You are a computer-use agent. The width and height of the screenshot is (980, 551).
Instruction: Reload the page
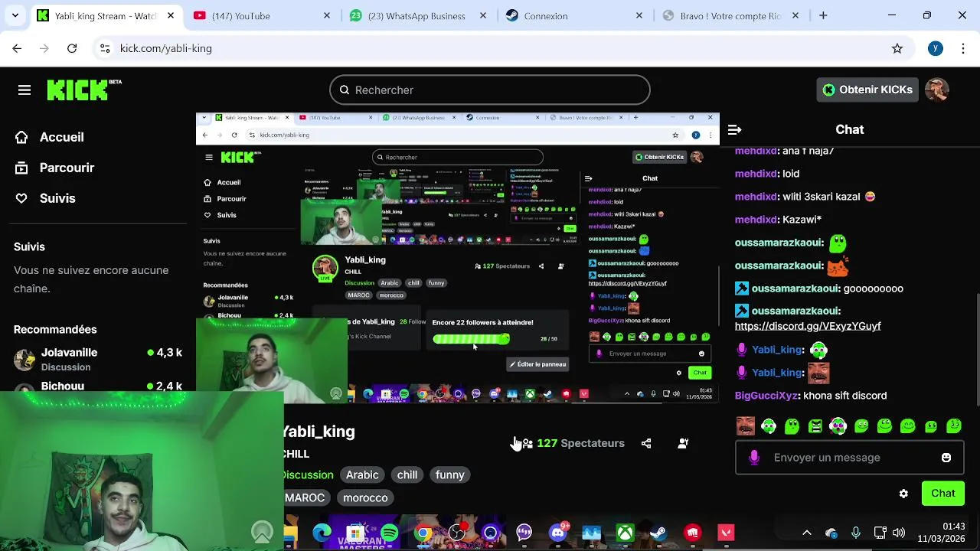click(72, 48)
